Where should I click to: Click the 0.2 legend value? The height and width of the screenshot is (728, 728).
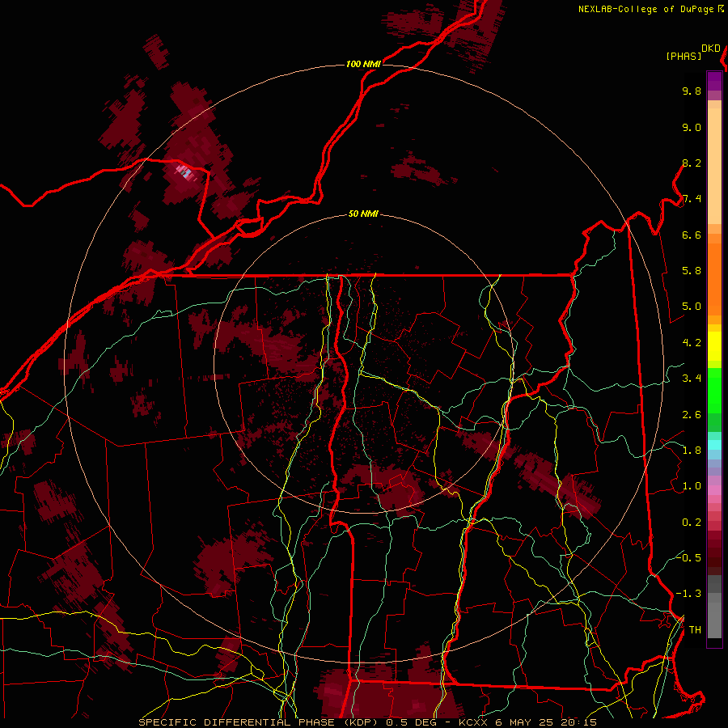click(x=692, y=523)
